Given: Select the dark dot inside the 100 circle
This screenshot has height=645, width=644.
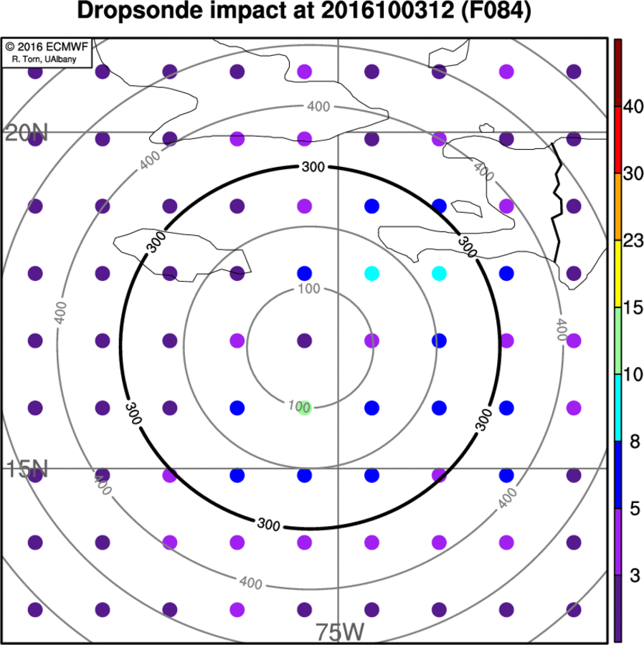Looking at the screenshot, I should tap(305, 340).
